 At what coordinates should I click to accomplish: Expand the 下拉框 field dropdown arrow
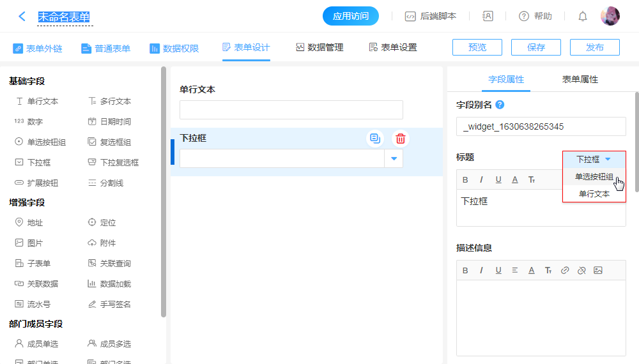click(x=394, y=158)
